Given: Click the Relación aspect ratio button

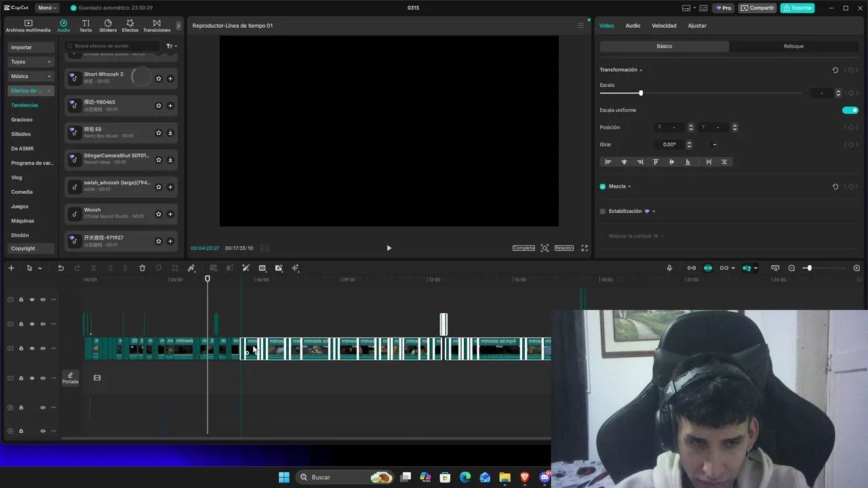Looking at the screenshot, I should [x=564, y=248].
